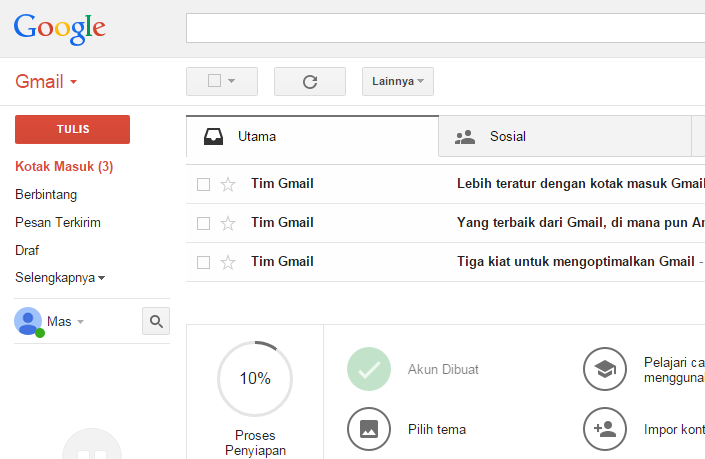The image size is (705, 459).
Task: Click the chat search magnifier button
Action: (x=156, y=321)
